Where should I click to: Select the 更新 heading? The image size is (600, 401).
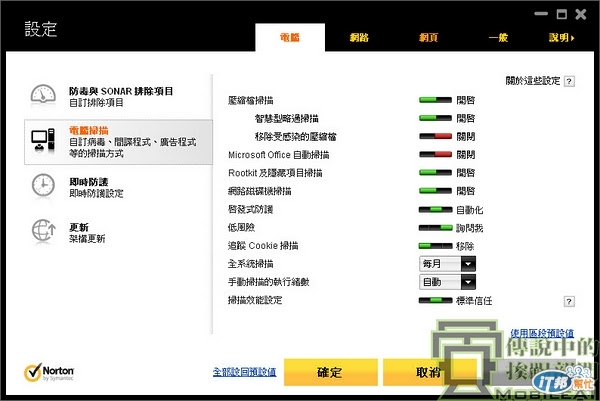pos(79,227)
